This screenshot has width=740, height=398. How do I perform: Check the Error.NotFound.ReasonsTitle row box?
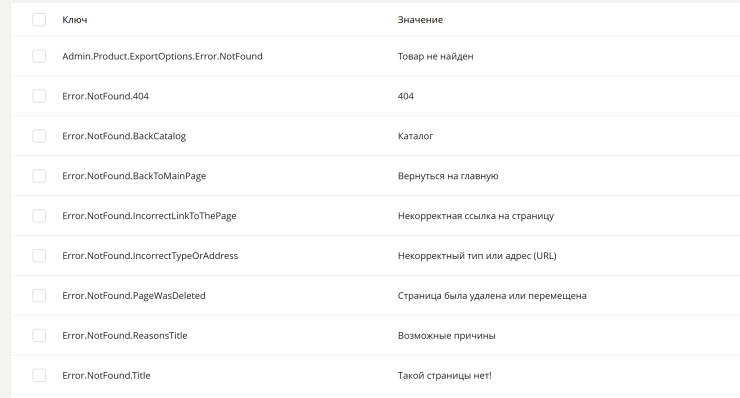[x=39, y=336]
